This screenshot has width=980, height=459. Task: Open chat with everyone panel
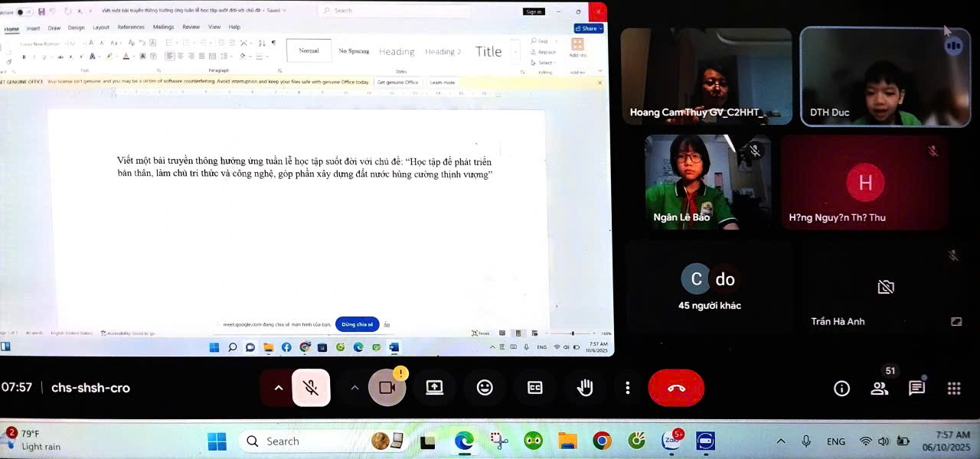pyautogui.click(x=916, y=389)
